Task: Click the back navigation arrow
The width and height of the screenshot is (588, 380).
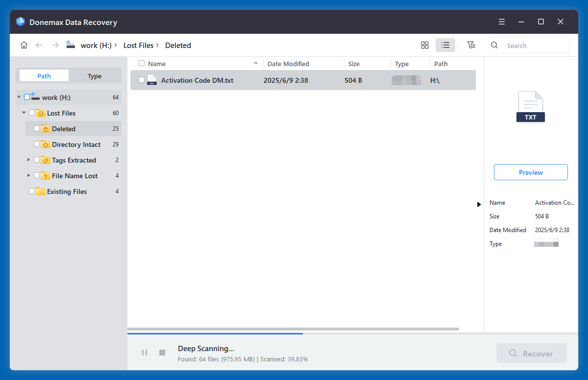Action: [39, 45]
